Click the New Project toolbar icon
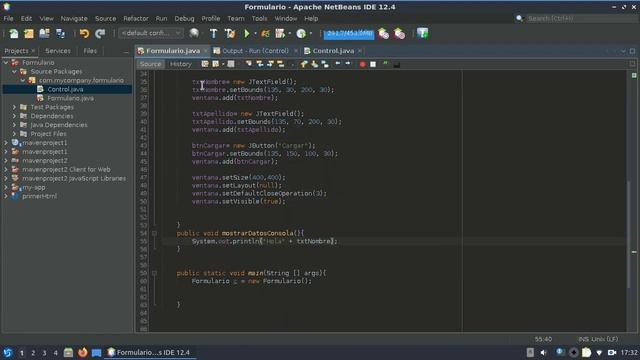Image resolution: width=640 pixels, height=360 pixels. [x=29, y=33]
